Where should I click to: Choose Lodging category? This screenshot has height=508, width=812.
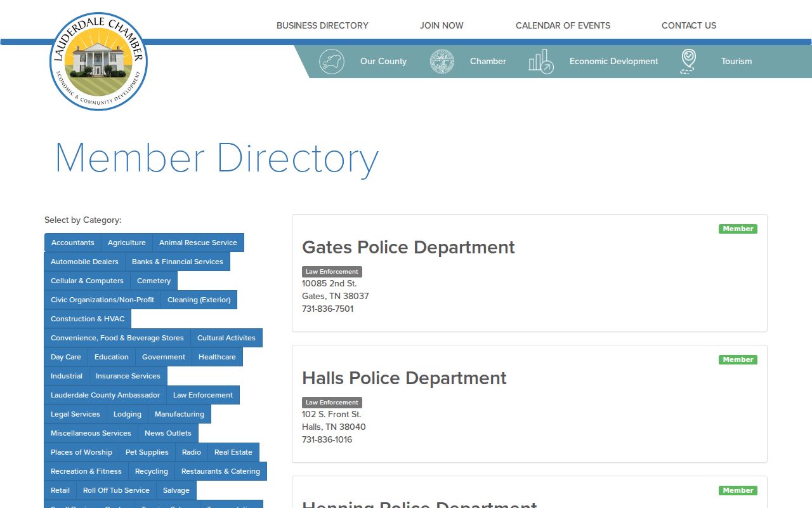click(128, 414)
